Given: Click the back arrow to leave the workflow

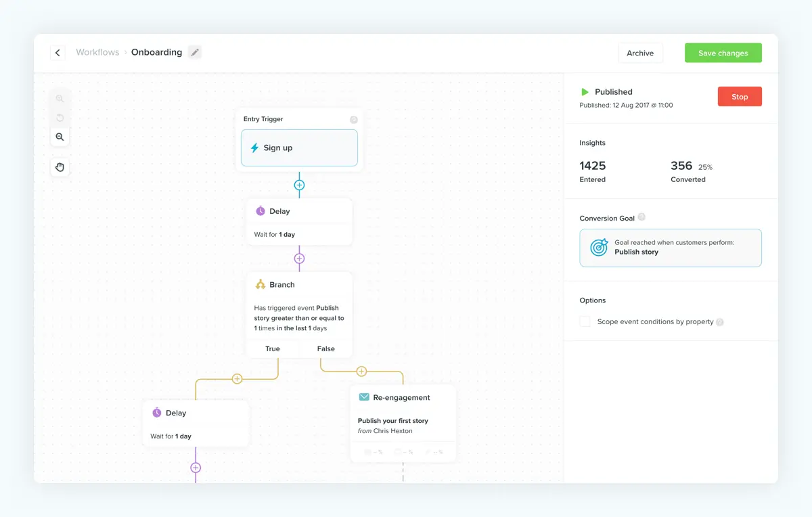Looking at the screenshot, I should coord(58,52).
